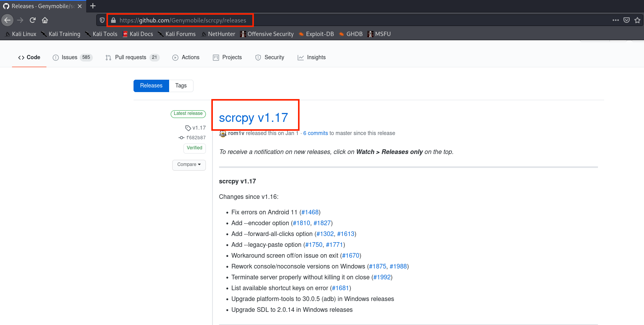
Task: Open the Insights tab
Action: [312, 57]
